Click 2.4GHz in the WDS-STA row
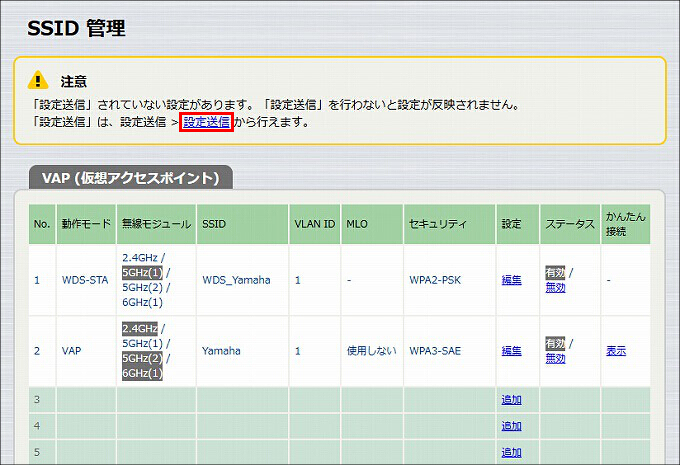The width and height of the screenshot is (680, 465). pos(140,258)
